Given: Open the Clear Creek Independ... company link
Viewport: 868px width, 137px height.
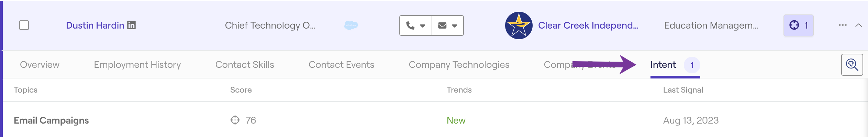Looking at the screenshot, I should 588,25.
